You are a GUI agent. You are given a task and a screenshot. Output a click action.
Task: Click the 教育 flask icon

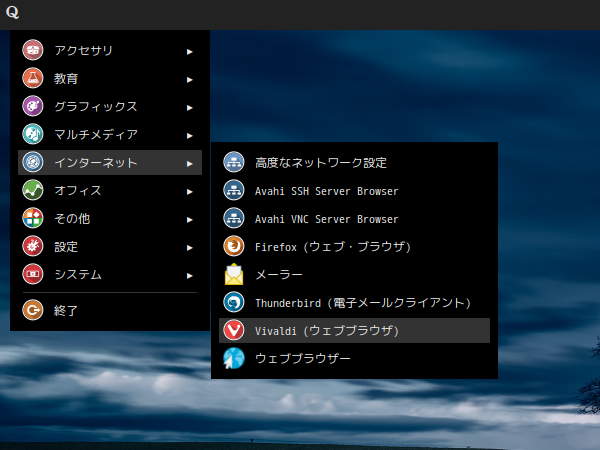tap(33, 78)
